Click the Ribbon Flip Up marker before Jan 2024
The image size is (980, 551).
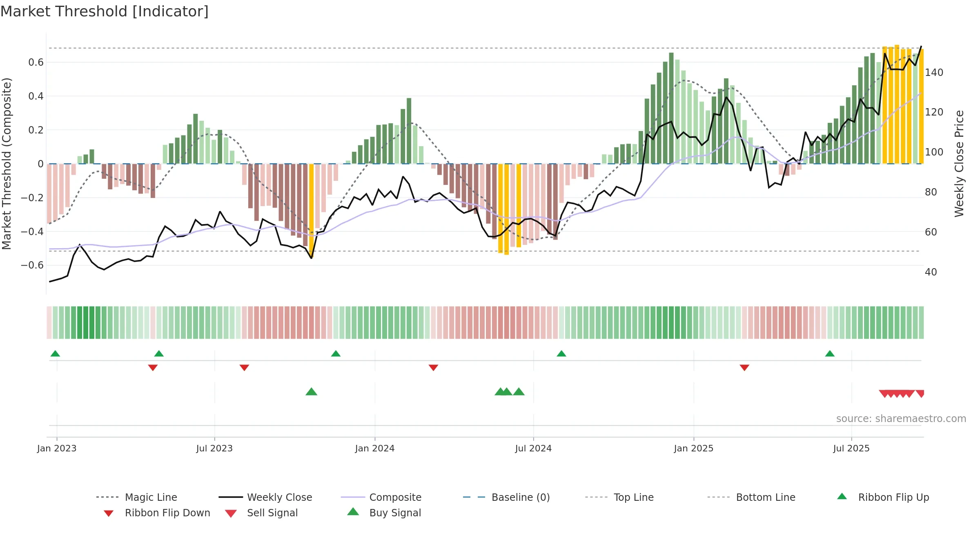point(336,353)
